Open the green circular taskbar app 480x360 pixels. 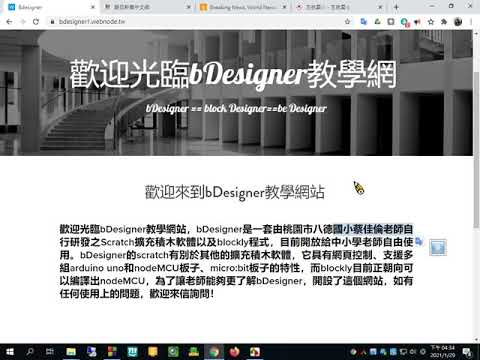pyautogui.click(x=173, y=352)
